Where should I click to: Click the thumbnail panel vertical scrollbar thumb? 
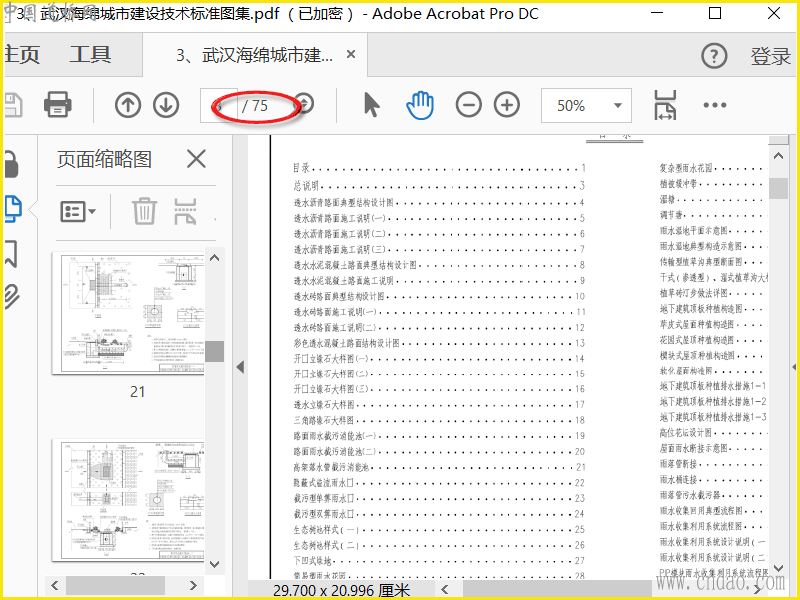coord(215,351)
